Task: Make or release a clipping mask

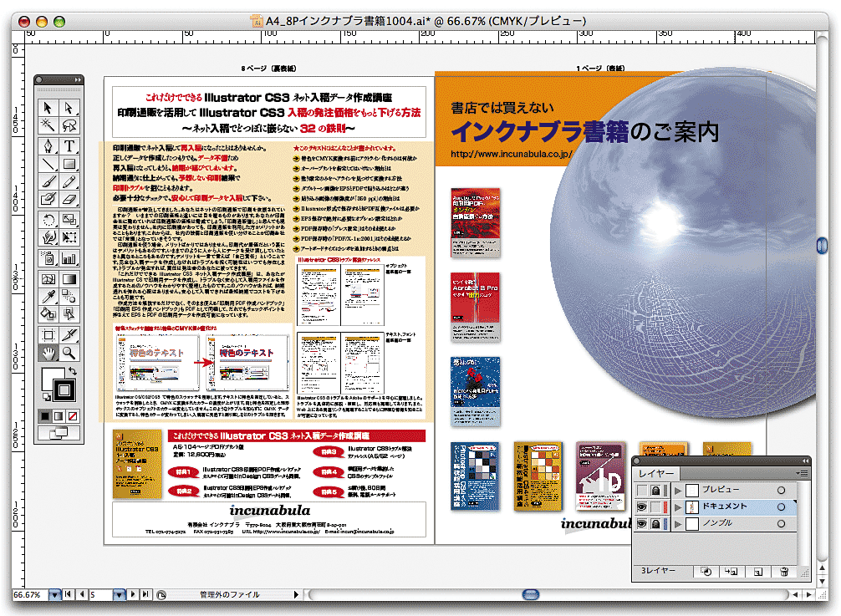Action: (706, 572)
